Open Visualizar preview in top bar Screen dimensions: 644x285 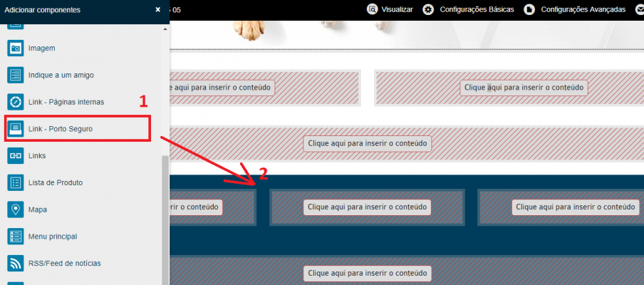pyautogui.click(x=390, y=9)
